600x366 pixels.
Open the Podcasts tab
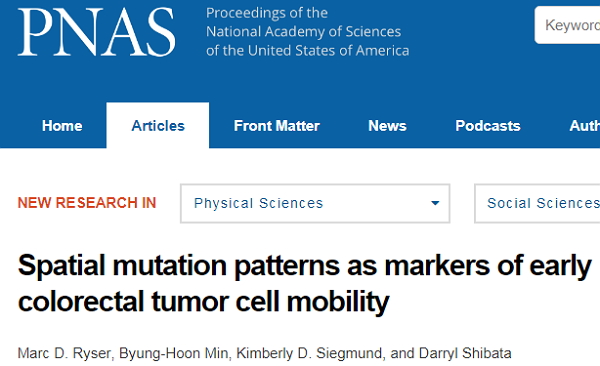488,126
